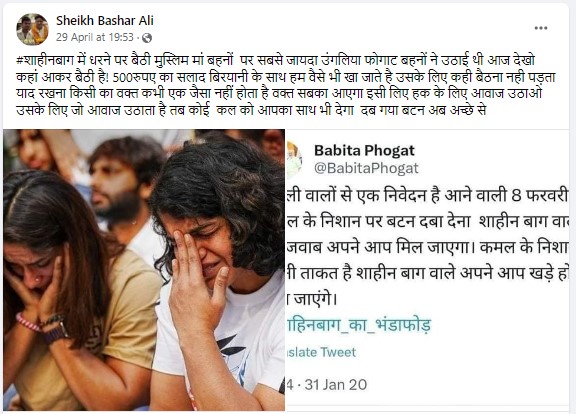Open the 29 April at 19:53 timestamp

94,37
